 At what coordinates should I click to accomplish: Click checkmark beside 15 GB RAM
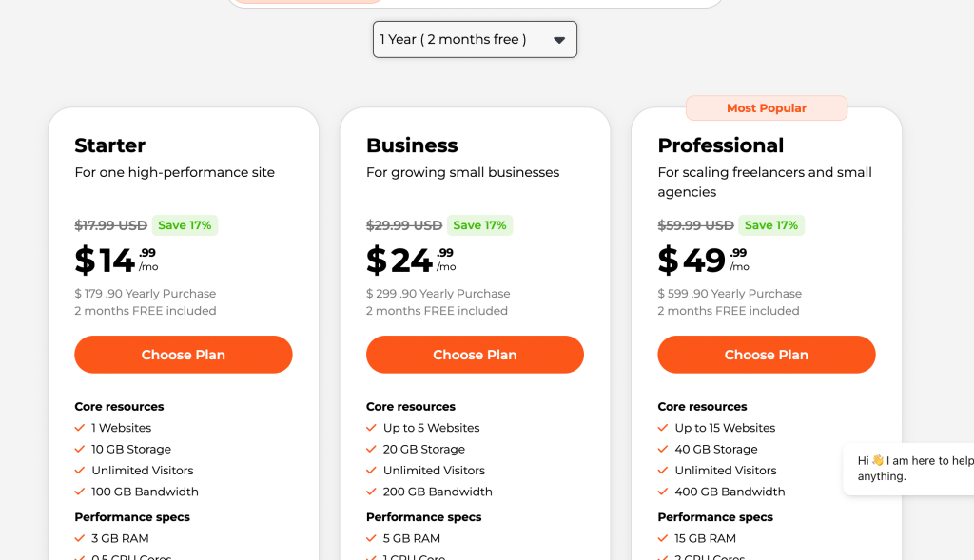coord(663,538)
